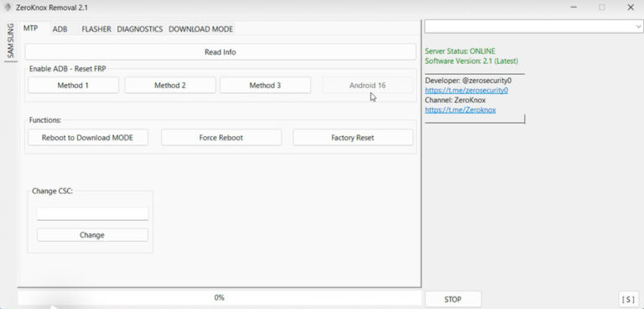Expand the top-right combo box dropdown
Screen dimensions: 644x309
[x=639, y=26]
